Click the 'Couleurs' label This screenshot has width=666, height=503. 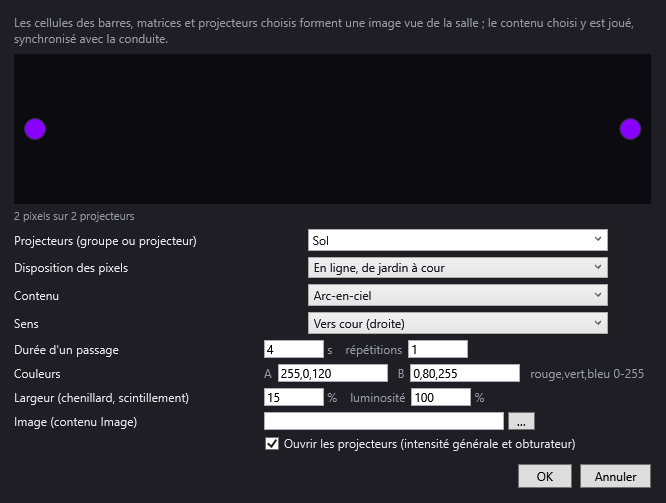pos(37,374)
